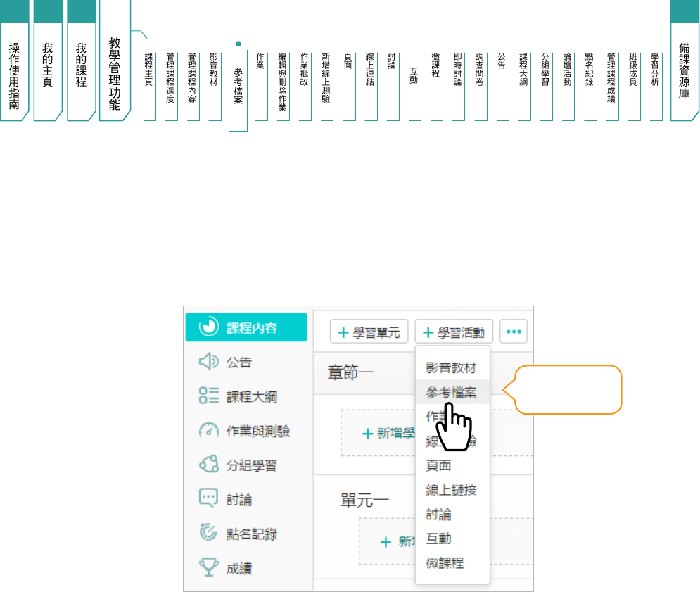
Task: Choose 頁面 from the activity dropdown
Action: [452, 465]
